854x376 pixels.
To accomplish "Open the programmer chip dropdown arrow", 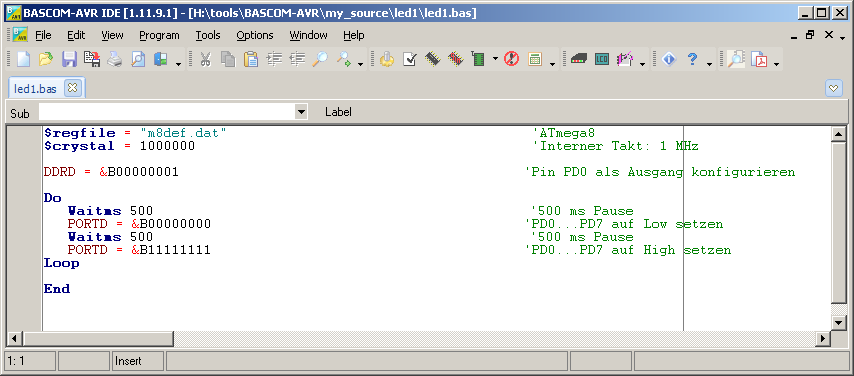I will [x=495, y=59].
